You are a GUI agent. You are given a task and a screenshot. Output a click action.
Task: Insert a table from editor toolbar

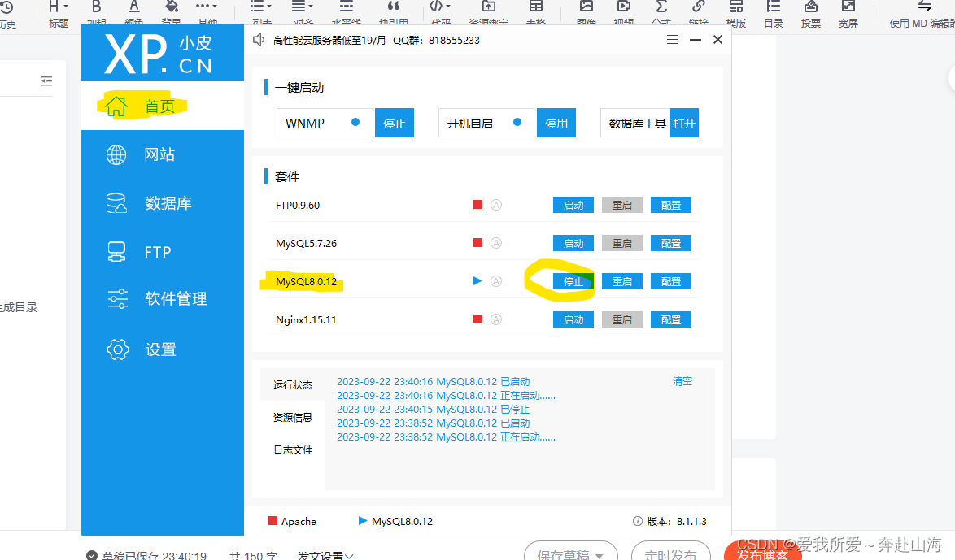pos(536,13)
